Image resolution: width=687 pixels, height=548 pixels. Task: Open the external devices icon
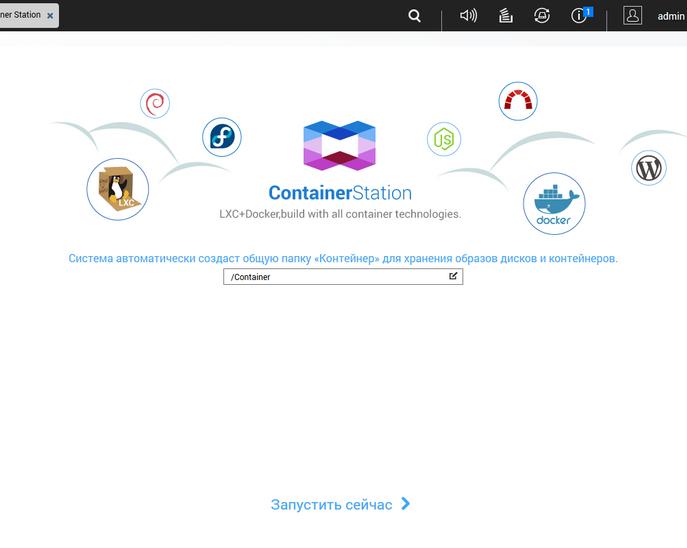[x=542, y=16]
